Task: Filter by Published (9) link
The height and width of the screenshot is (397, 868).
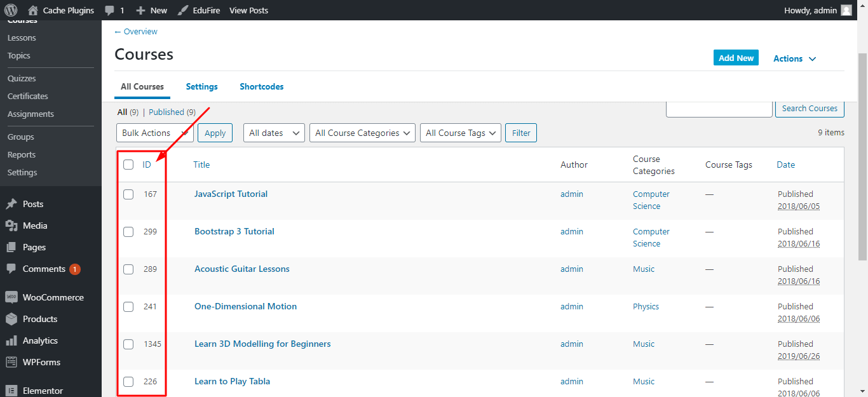Action: [x=172, y=112]
